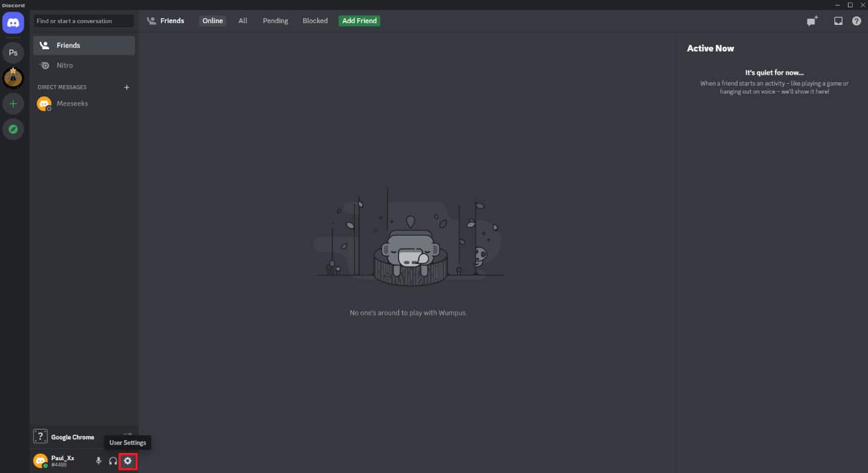
Task: Click "It's quiet for now..." text
Action: (774, 72)
